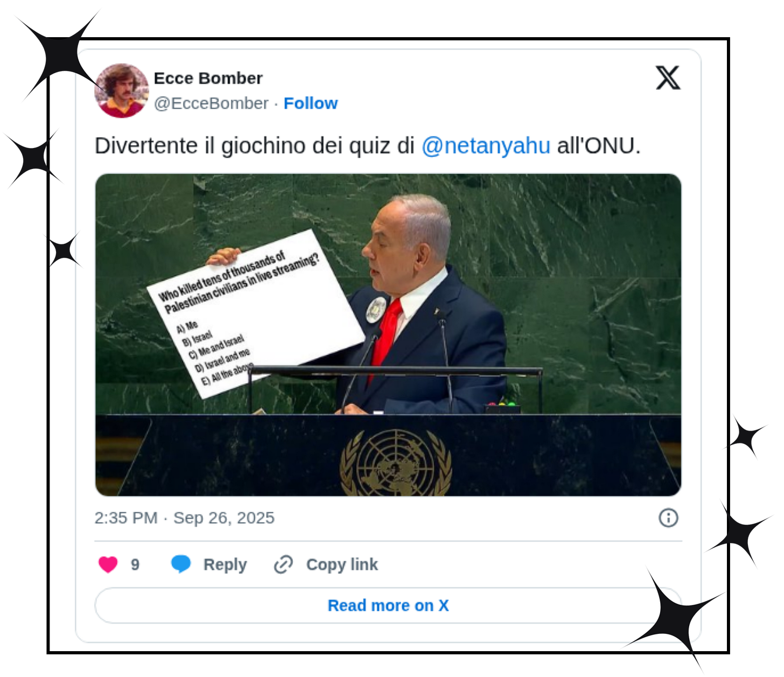This screenshot has height=677, width=784.
Task: Click the Reply label
Action: (225, 565)
